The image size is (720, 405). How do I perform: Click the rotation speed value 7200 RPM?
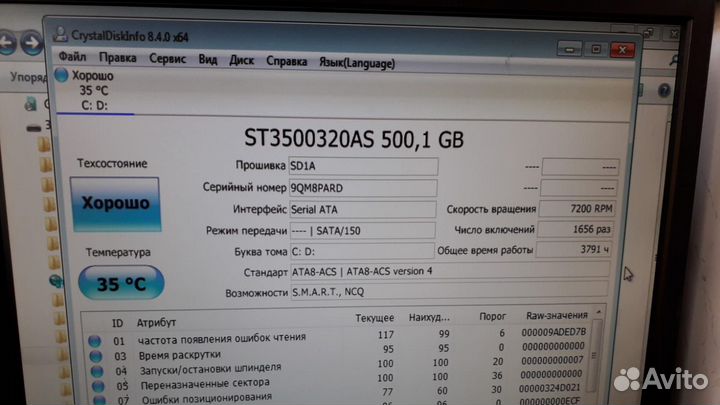577,209
